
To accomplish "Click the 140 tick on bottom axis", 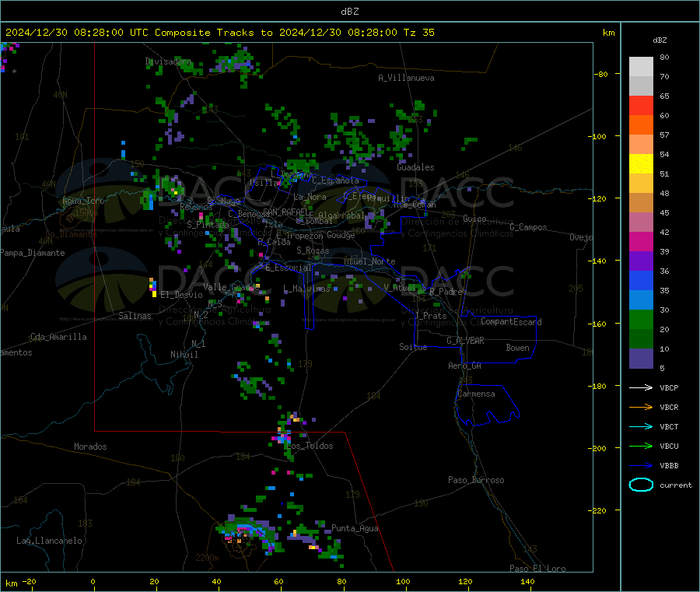I will click(x=527, y=581).
